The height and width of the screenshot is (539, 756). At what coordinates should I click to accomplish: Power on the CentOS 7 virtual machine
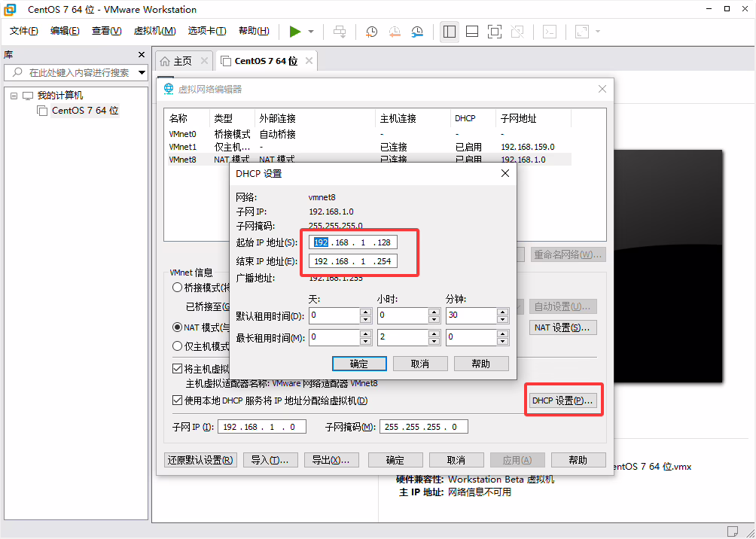pyautogui.click(x=295, y=32)
